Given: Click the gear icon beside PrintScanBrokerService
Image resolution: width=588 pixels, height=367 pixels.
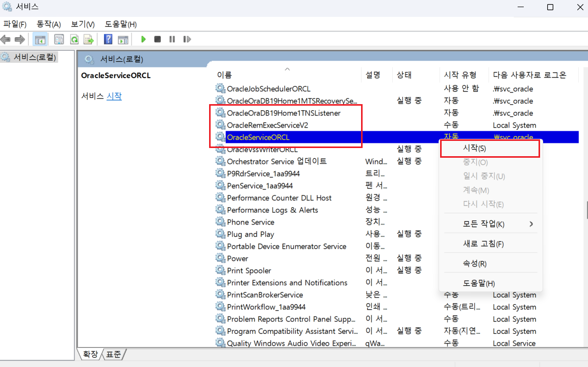Looking at the screenshot, I should [220, 295].
